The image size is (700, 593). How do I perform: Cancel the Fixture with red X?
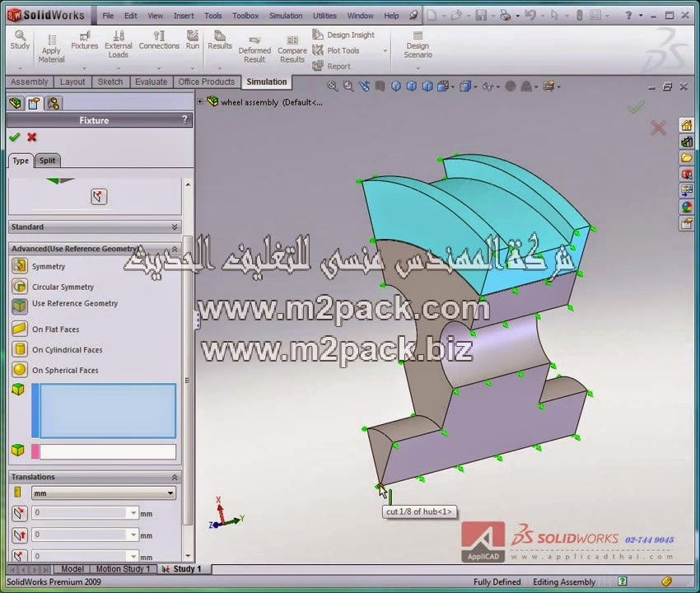[31, 137]
